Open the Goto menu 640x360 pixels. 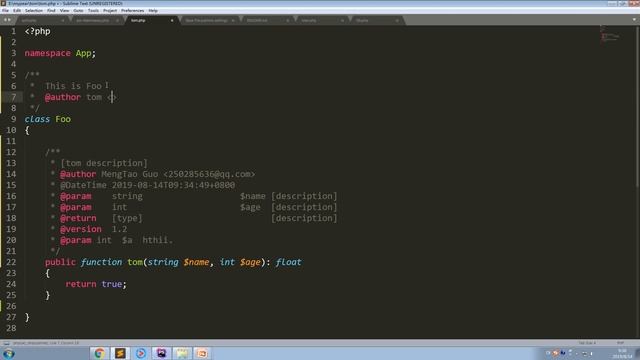tap(78, 11)
